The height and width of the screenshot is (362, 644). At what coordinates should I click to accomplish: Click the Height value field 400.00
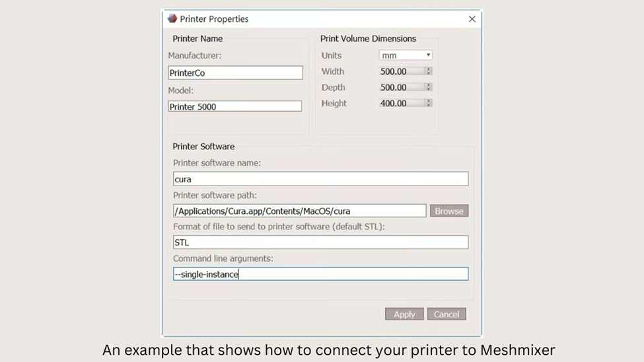402,103
